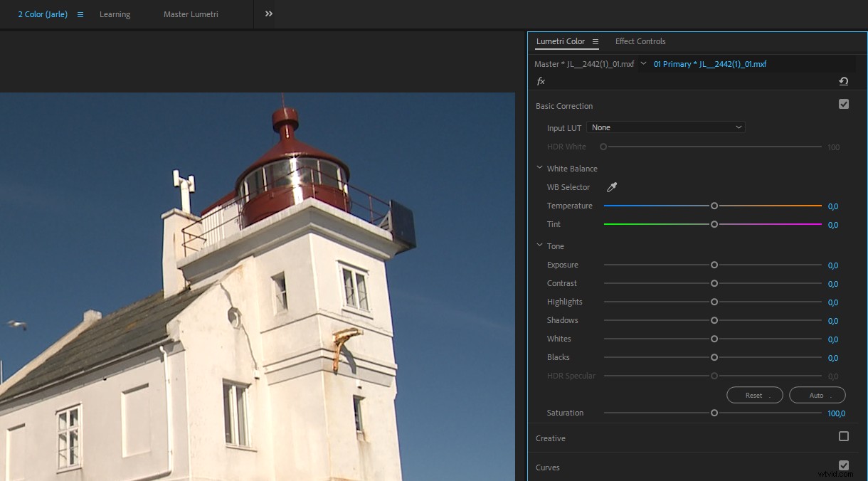Collapse the Tone section
Viewport: 868px width, 481px height.
[x=539, y=245]
